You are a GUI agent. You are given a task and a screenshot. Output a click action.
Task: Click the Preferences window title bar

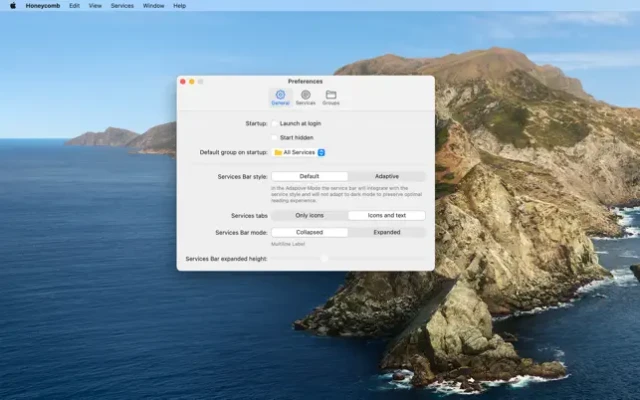point(305,81)
